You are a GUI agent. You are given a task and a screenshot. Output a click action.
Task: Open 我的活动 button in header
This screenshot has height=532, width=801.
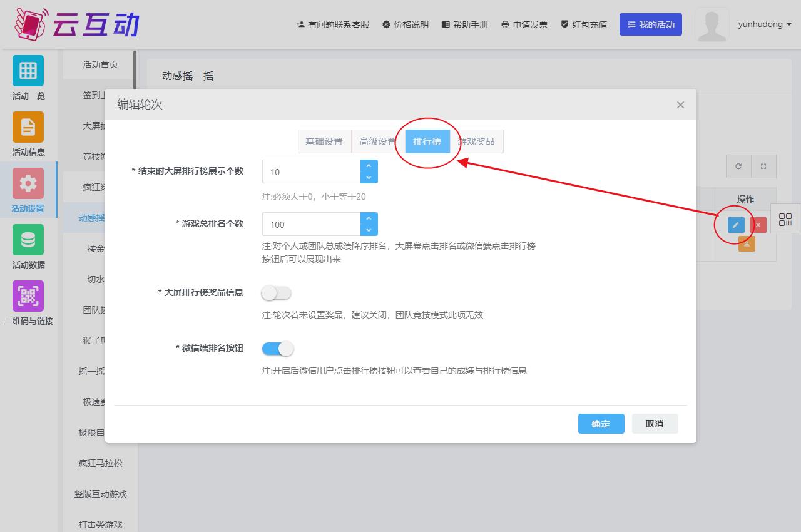(651, 24)
